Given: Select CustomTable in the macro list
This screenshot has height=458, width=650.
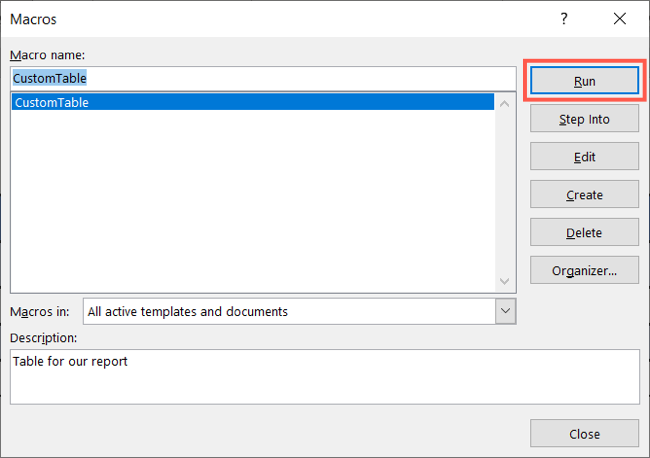Looking at the screenshot, I should [x=253, y=102].
